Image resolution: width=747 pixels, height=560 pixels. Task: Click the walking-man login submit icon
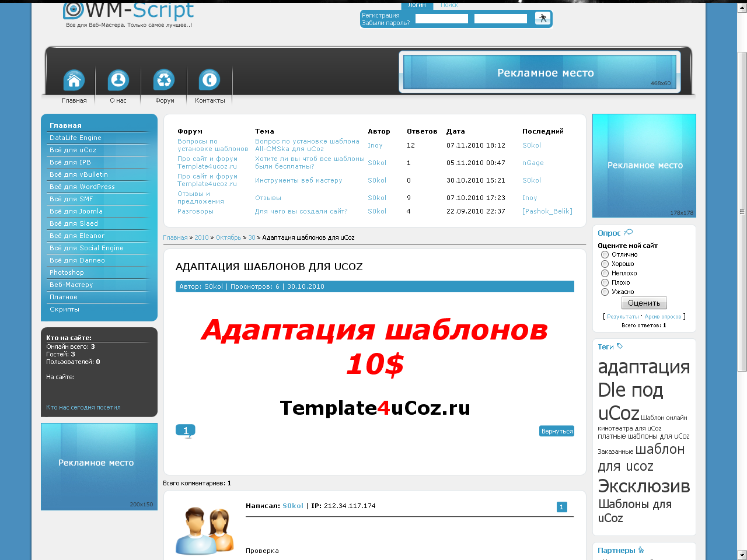pyautogui.click(x=542, y=18)
